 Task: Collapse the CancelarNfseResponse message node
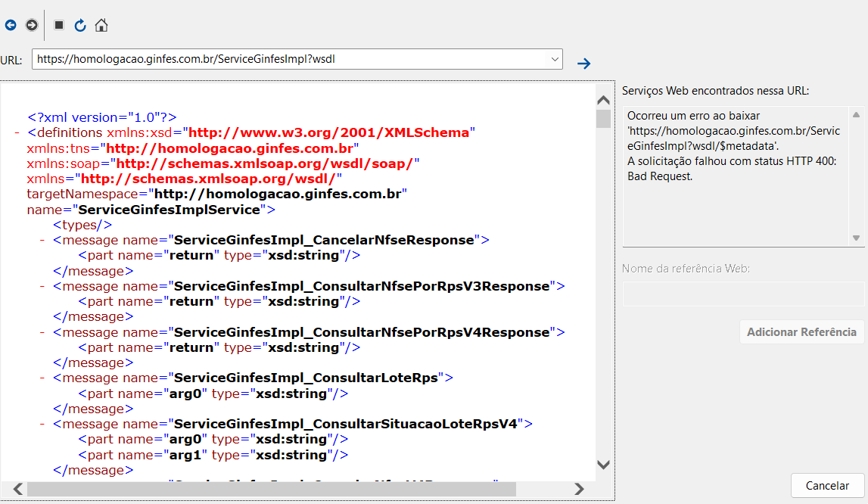(x=42, y=241)
